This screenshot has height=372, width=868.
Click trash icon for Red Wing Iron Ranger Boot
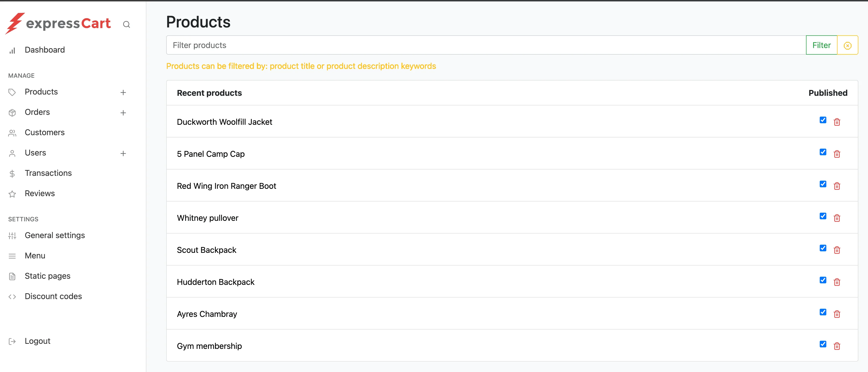point(837,186)
